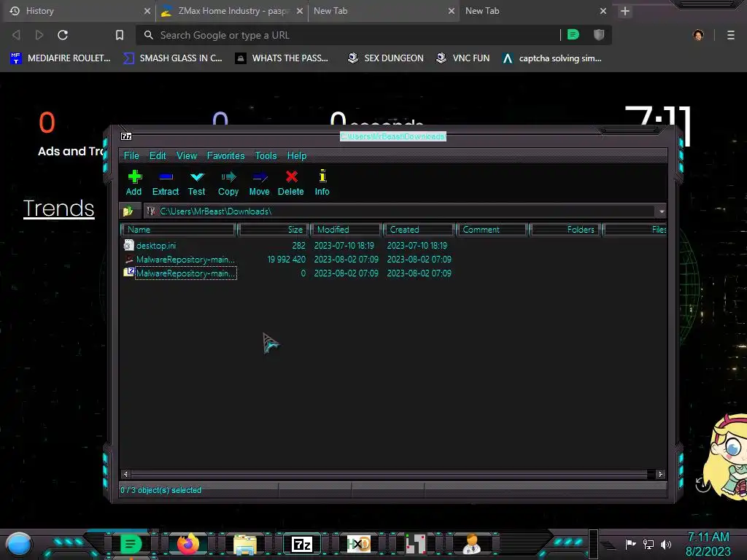Image resolution: width=747 pixels, height=560 pixels.
Task: Sort by the Folders column header
Action: pos(565,230)
